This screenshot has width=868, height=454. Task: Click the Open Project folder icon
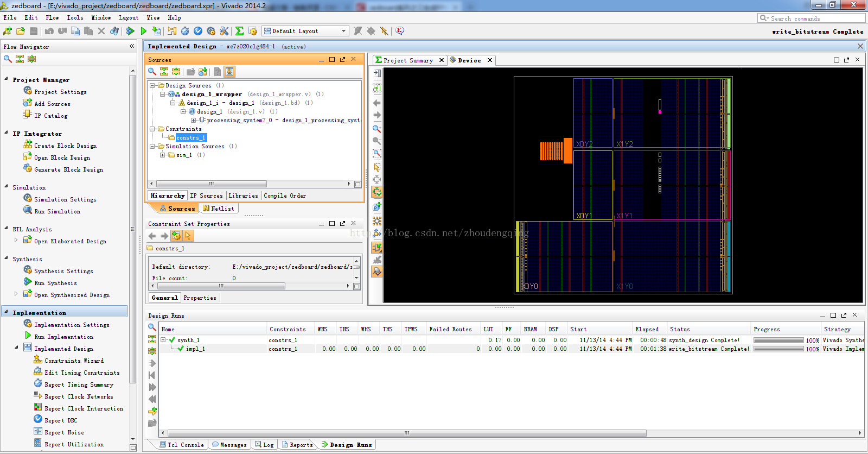pos(21,31)
